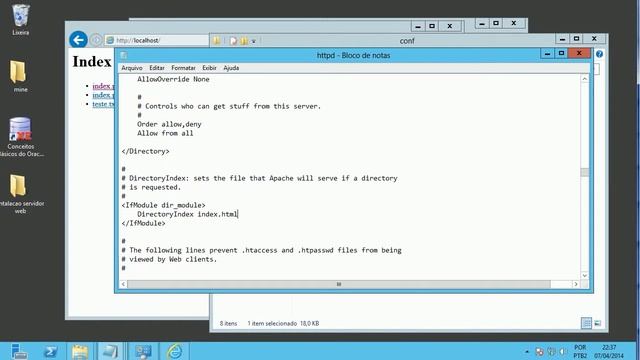
Task: Open Internet Explorer from the taskbar
Action: [x=175, y=351]
